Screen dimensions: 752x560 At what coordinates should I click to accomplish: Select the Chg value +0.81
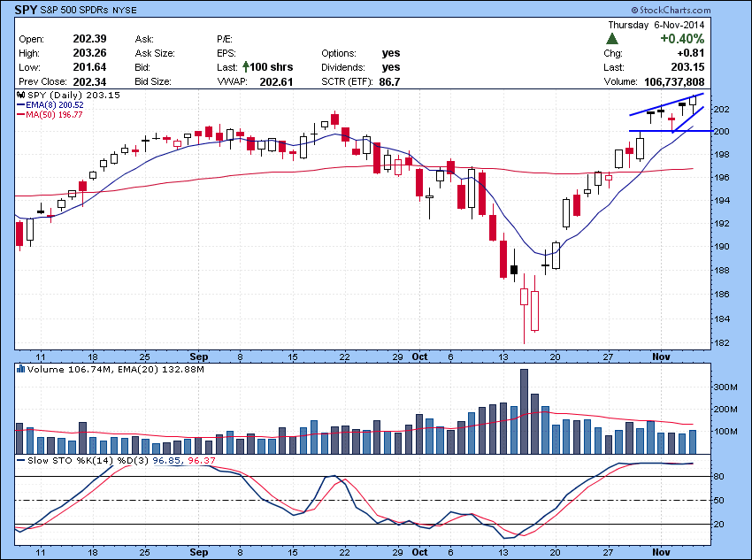point(691,53)
